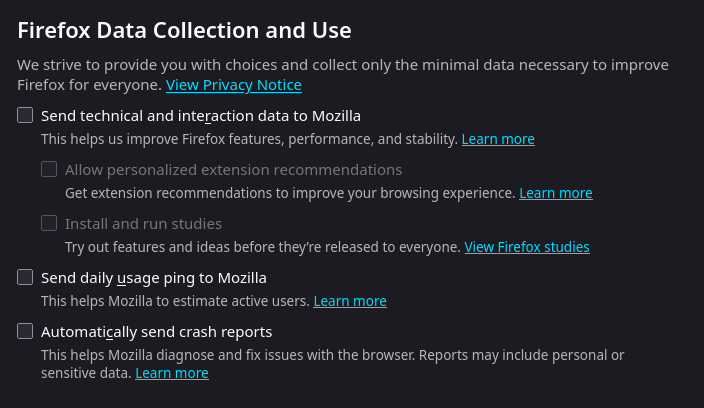This screenshot has width=704, height=408.
Task: Check the Install and run studies box
Action: coord(49,223)
